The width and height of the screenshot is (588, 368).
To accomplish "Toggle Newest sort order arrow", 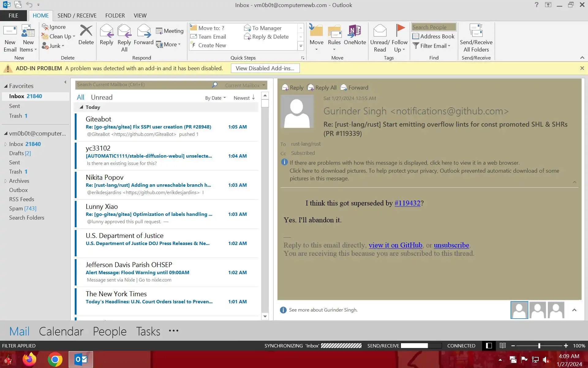I will pyautogui.click(x=253, y=98).
